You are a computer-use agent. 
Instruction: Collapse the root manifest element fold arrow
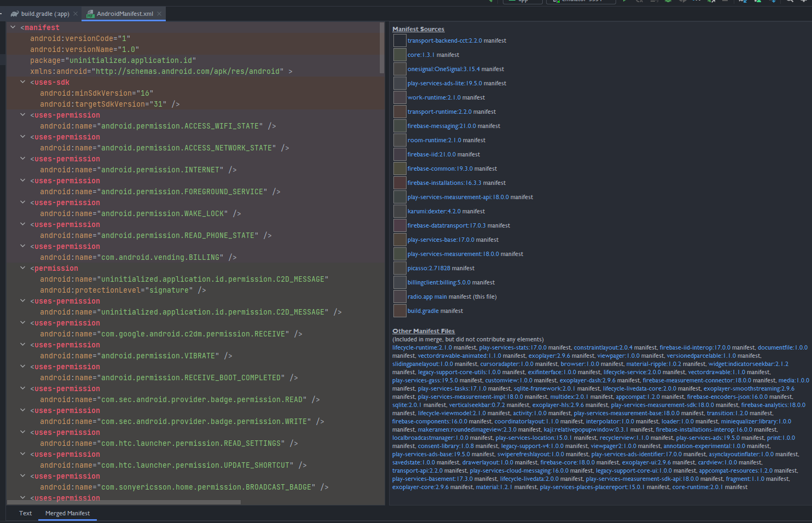13,27
